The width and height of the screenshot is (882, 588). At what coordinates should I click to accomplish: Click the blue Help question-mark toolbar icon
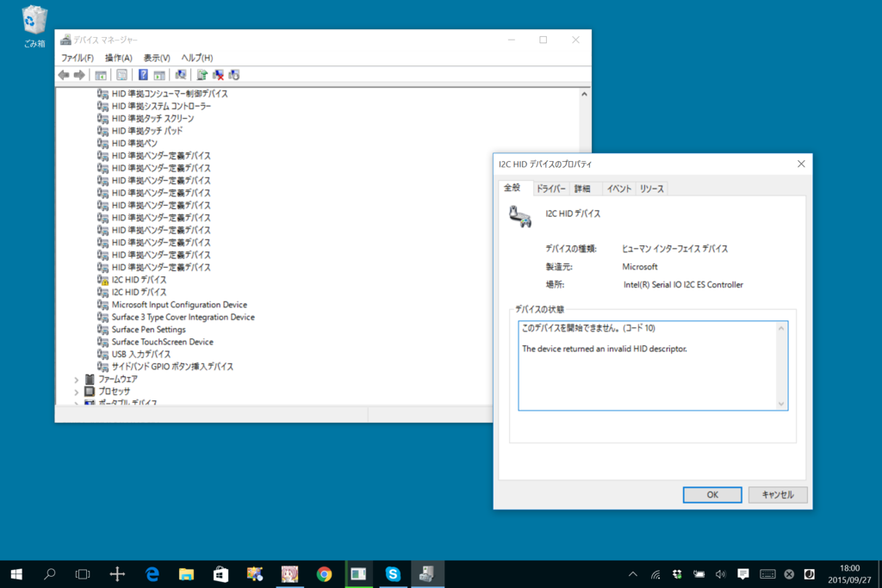(x=144, y=75)
